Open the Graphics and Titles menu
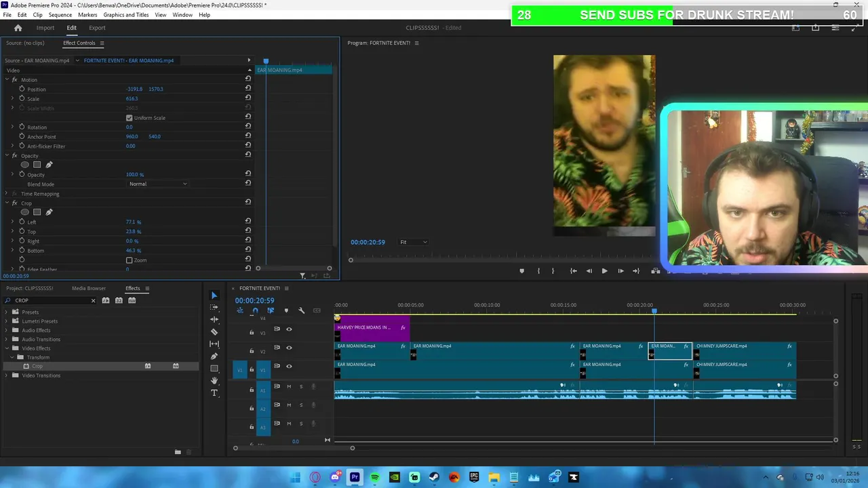 click(126, 15)
